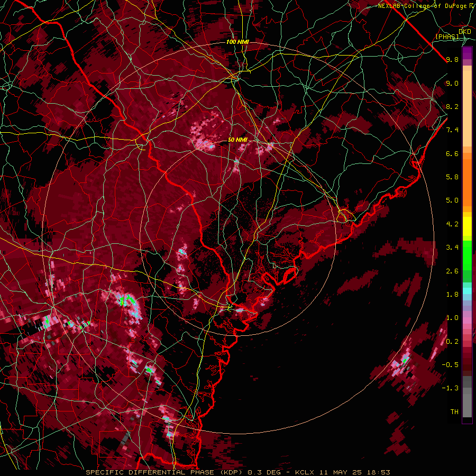This screenshot has height=476, width=476.
Task: Click the TH threshold label on legend
Action: (x=454, y=412)
